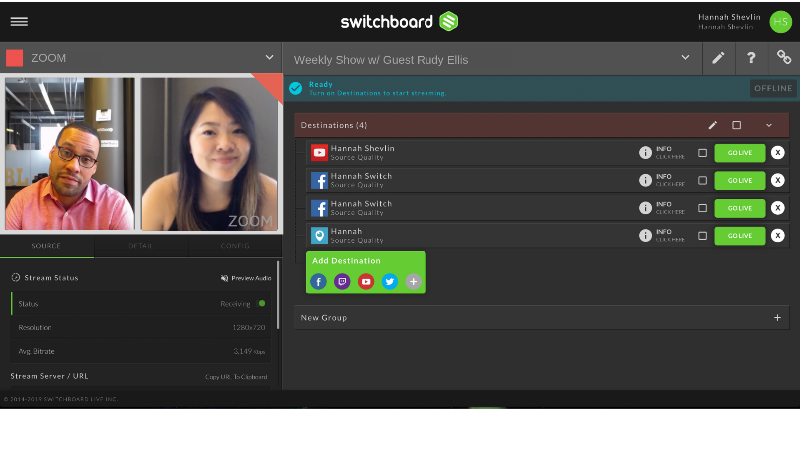800x450 pixels.
Task: Click the Stream Server / URL heading
Action: (x=49, y=376)
